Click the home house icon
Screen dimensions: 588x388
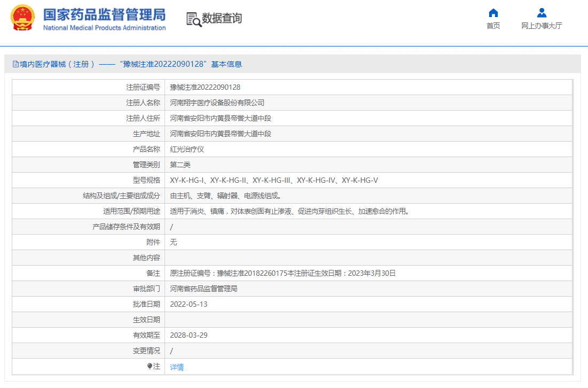click(x=493, y=13)
